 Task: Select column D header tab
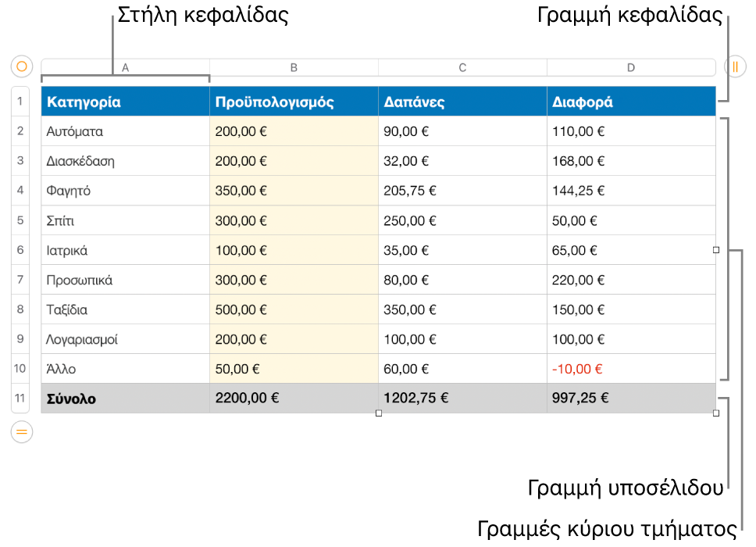[x=631, y=67]
